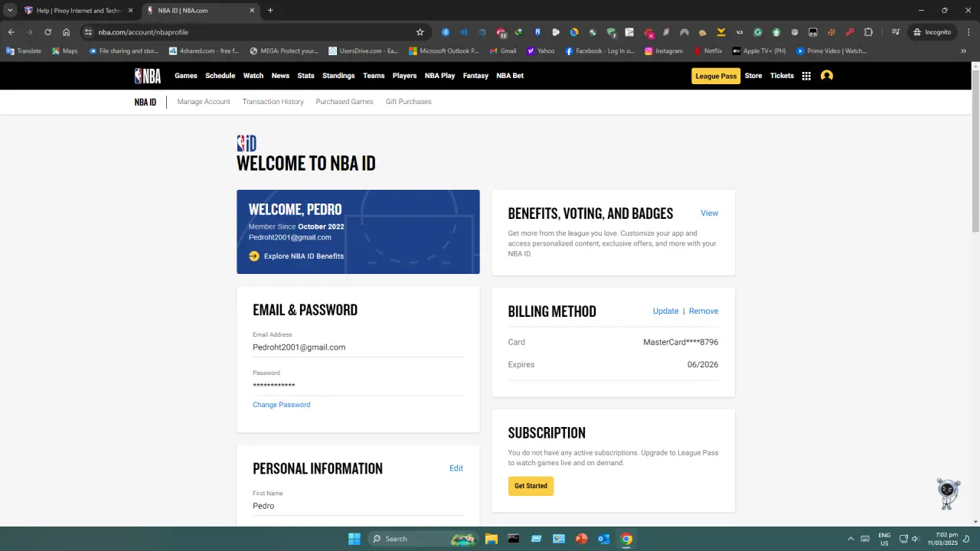
Task: Click the MasterCard****8796 card value
Action: [681, 342]
